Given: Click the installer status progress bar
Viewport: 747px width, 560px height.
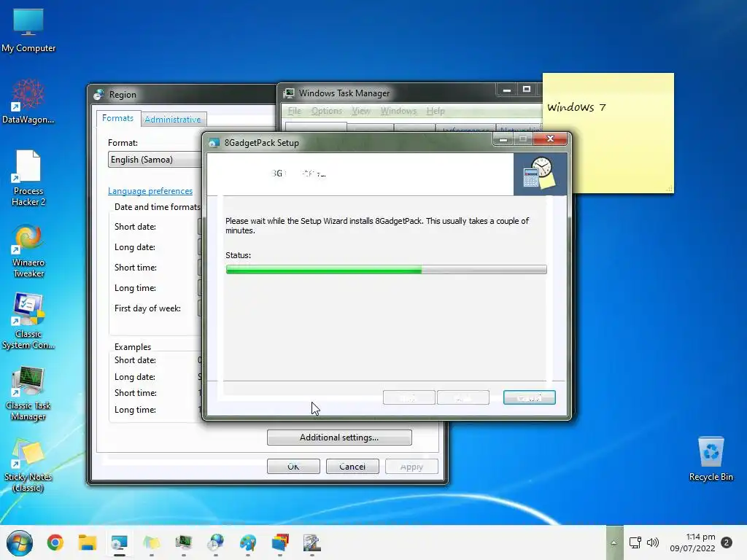Looking at the screenshot, I should pyautogui.click(x=387, y=270).
